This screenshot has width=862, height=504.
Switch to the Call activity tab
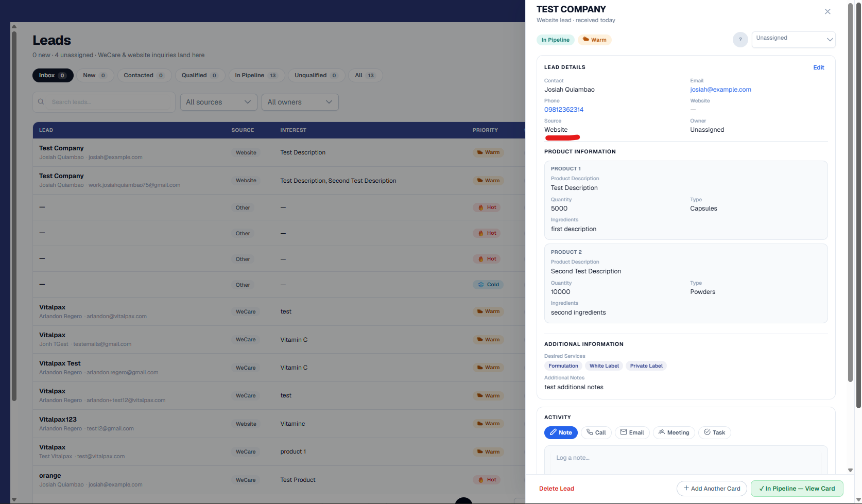pos(596,432)
